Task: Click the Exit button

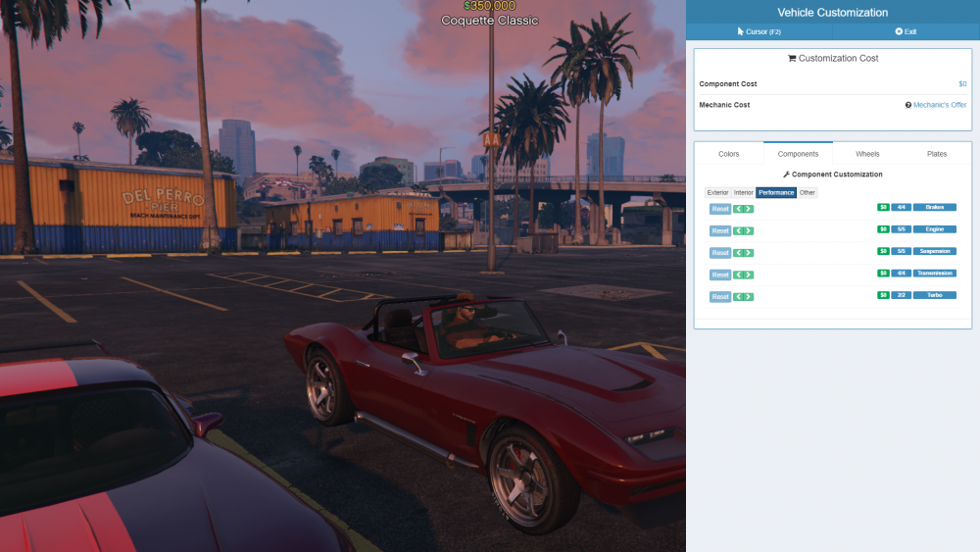Action: pos(906,31)
